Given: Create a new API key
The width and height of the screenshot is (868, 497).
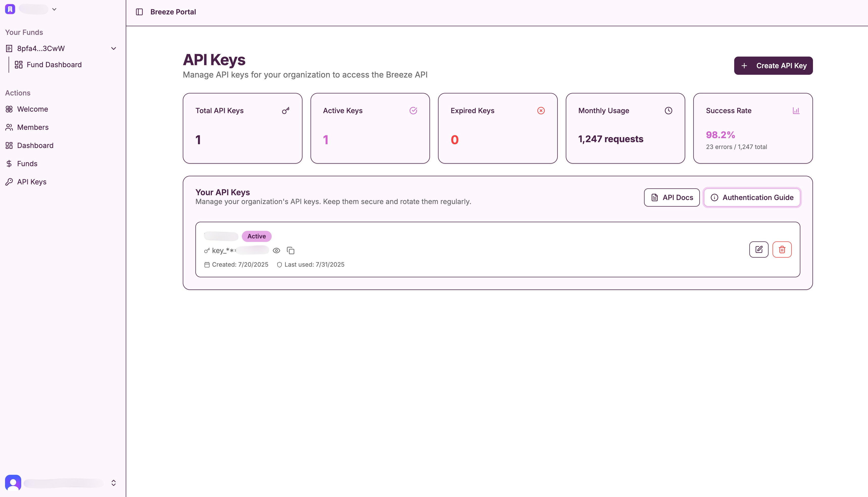Looking at the screenshot, I should 774,65.
